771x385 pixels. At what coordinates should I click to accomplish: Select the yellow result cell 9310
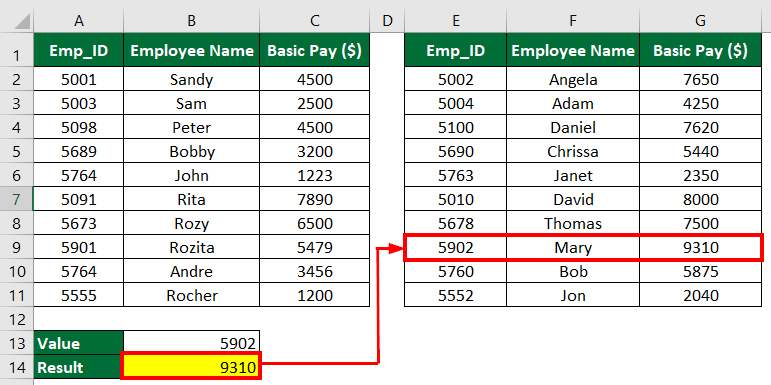click(x=192, y=366)
